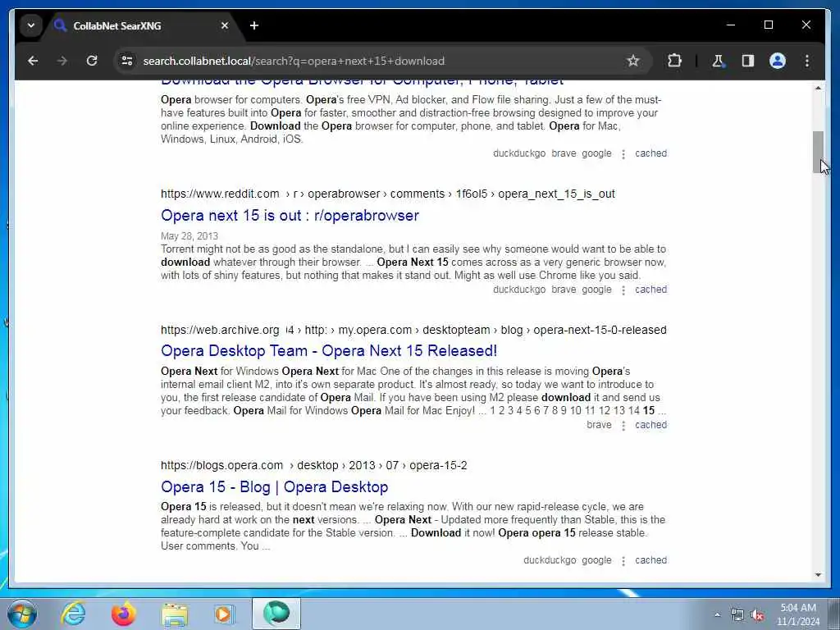The height and width of the screenshot is (630, 840).
Task: Close the CollabNet SearXNG tab
Action: coord(225,25)
